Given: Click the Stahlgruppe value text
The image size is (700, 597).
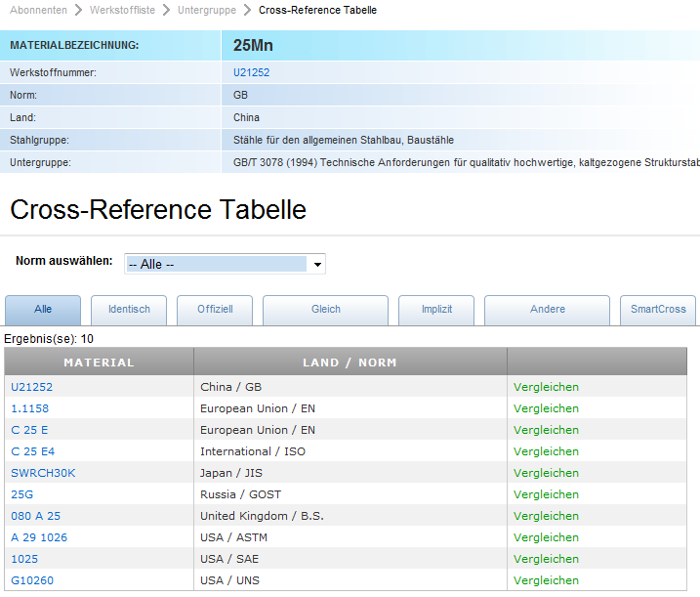Looking at the screenshot, I should point(344,140).
